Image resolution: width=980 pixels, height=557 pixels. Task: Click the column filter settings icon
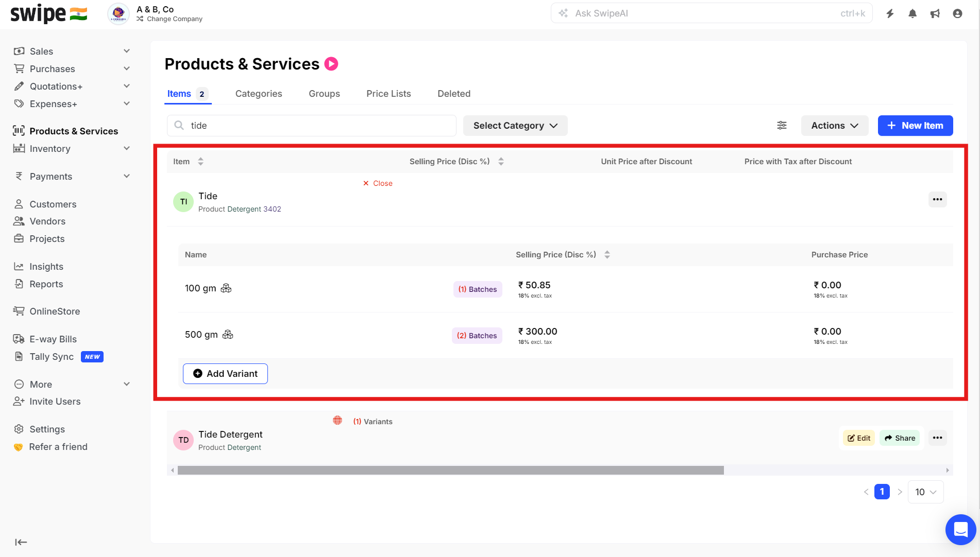point(782,126)
